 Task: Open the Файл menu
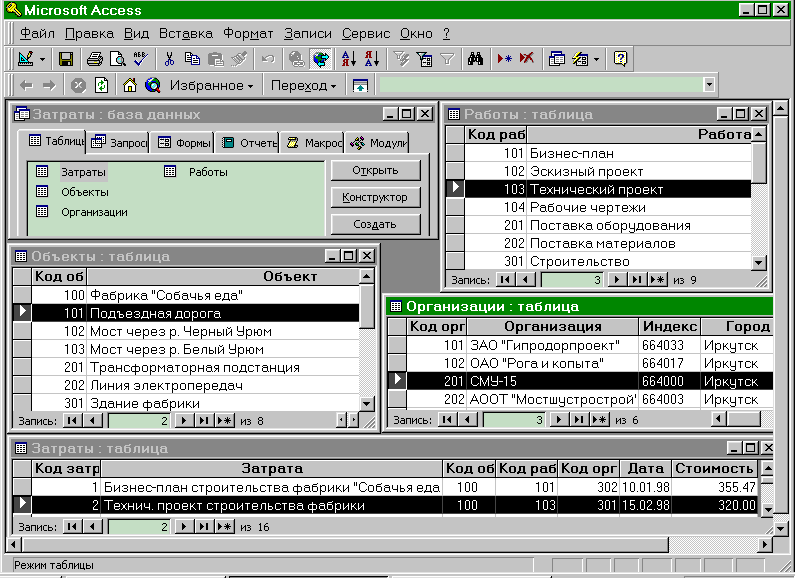[x=37, y=33]
